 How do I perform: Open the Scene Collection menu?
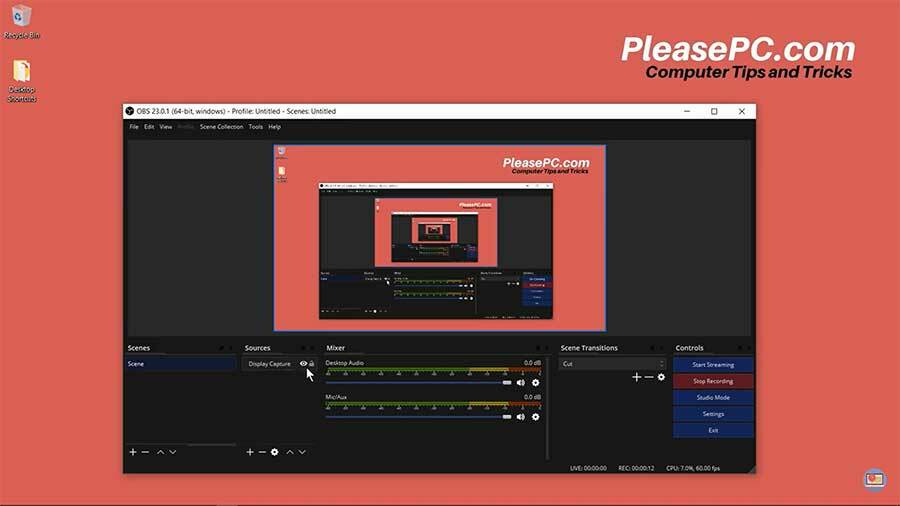[222, 127]
